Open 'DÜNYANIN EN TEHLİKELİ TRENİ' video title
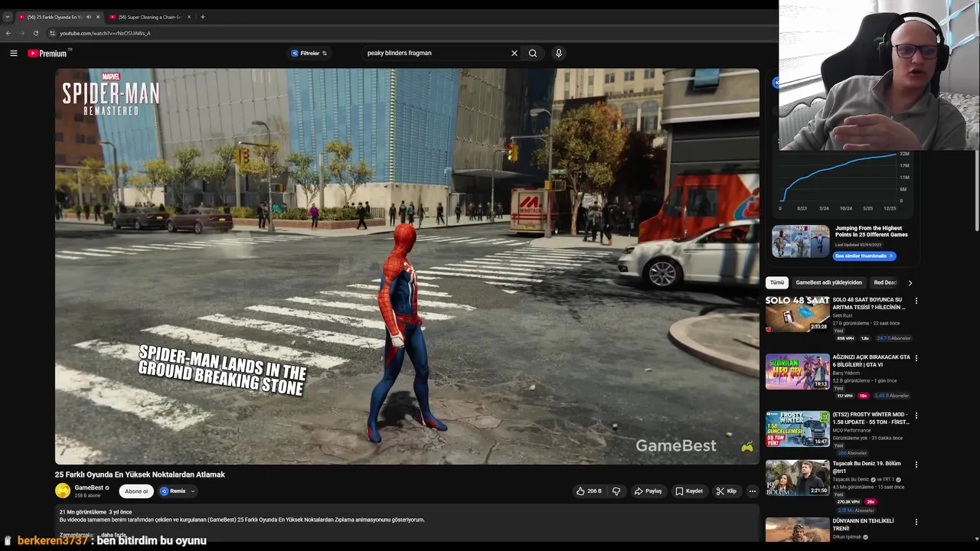This screenshot has height=551, width=980. (863, 524)
